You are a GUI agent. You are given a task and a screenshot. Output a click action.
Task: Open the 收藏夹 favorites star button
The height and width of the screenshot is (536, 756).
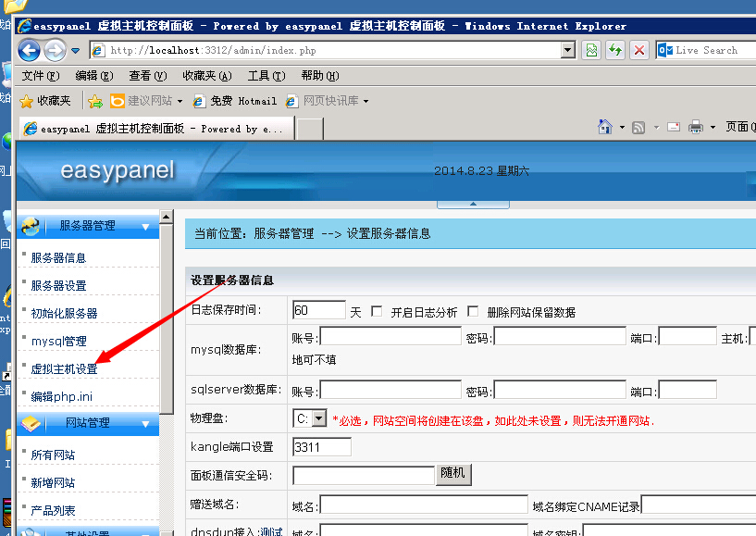click(x=44, y=101)
